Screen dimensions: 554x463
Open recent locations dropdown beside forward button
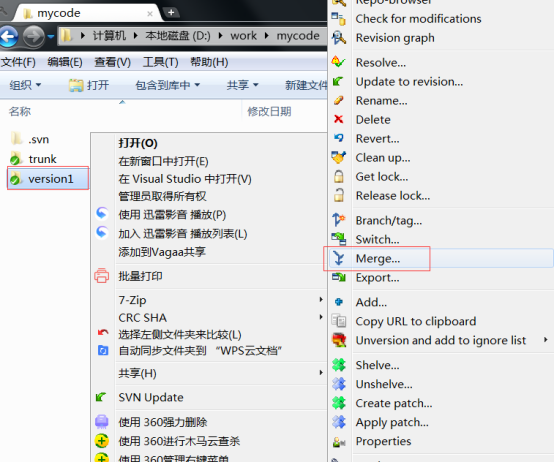click(51, 36)
